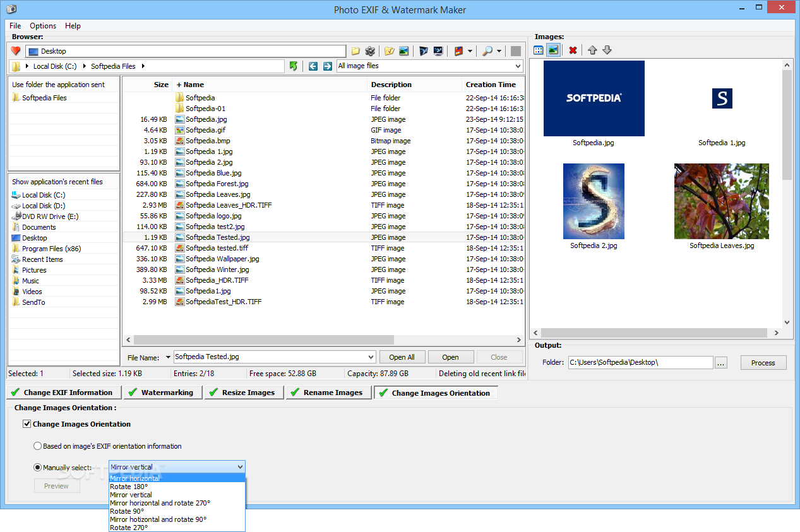Sort the file list by Size column

tap(147, 85)
